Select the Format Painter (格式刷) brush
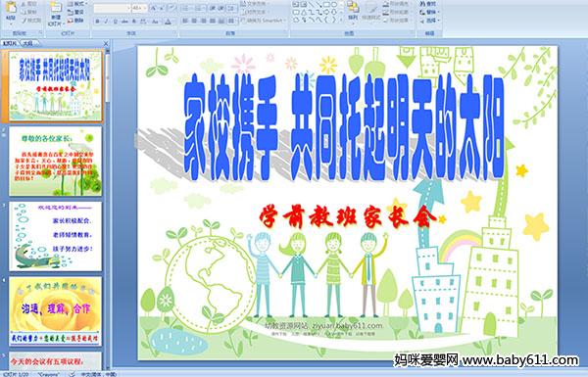 point(32,21)
